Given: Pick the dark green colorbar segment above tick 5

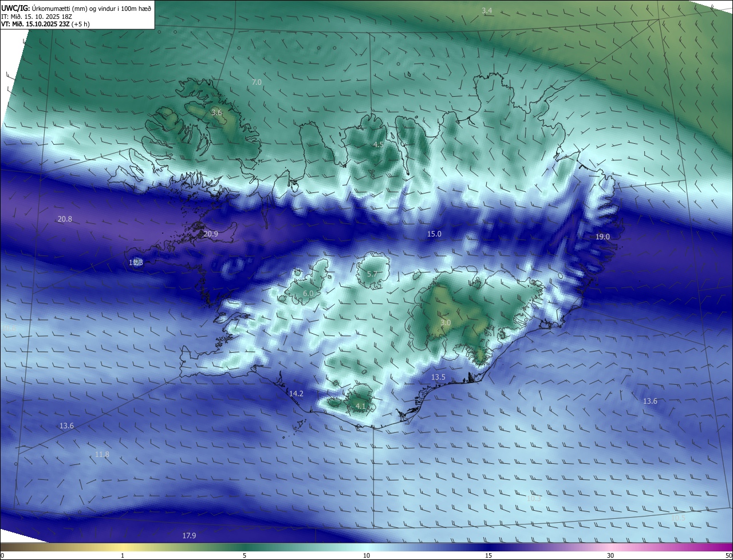Looking at the screenshot, I should (x=245, y=547).
